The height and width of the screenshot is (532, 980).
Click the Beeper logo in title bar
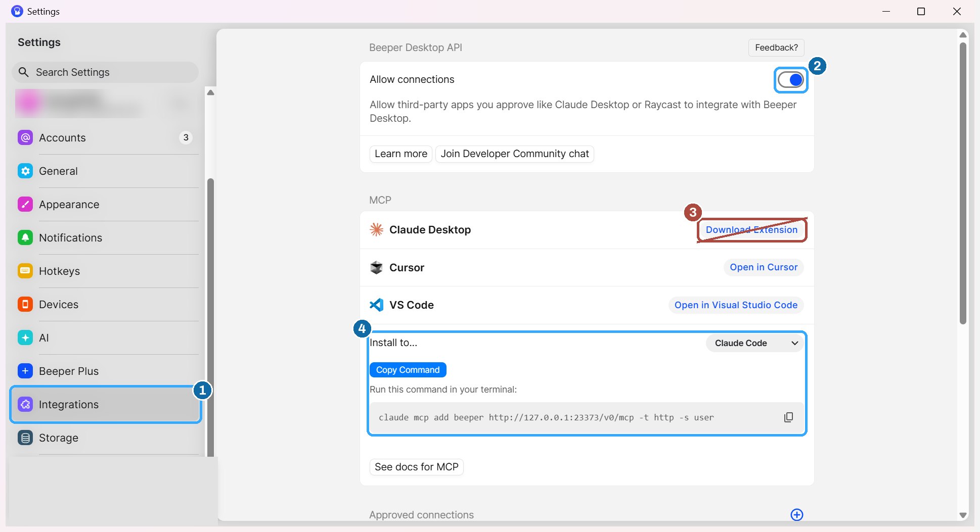[x=17, y=11]
